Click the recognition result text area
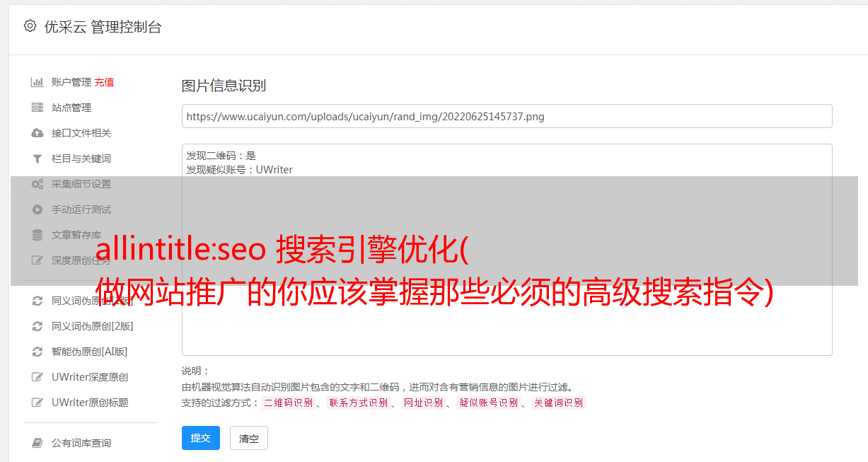This screenshot has height=462, width=868. [x=507, y=250]
